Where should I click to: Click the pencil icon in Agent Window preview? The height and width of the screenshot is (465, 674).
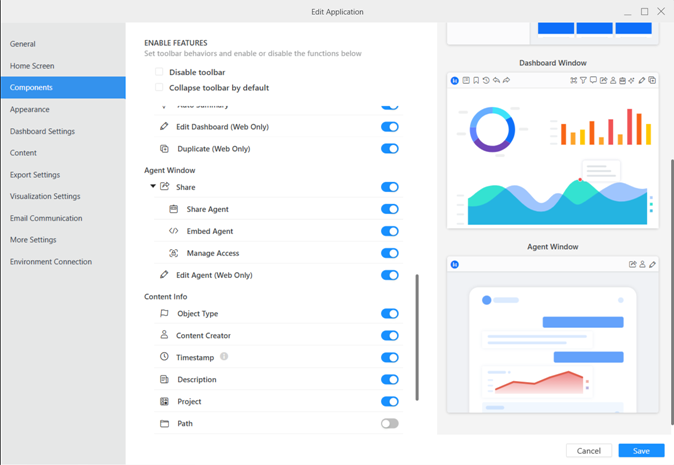click(652, 265)
